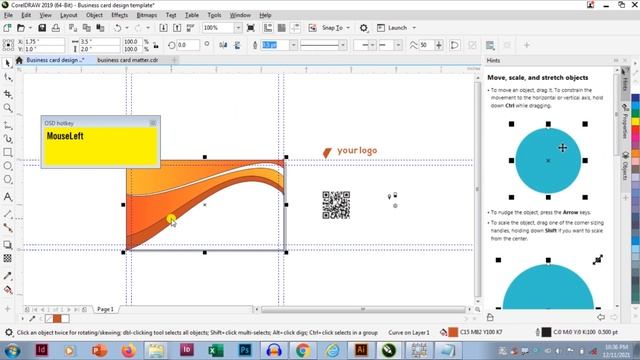The image size is (640, 360).
Task: Toggle show grid button
Action: [x=281, y=28]
